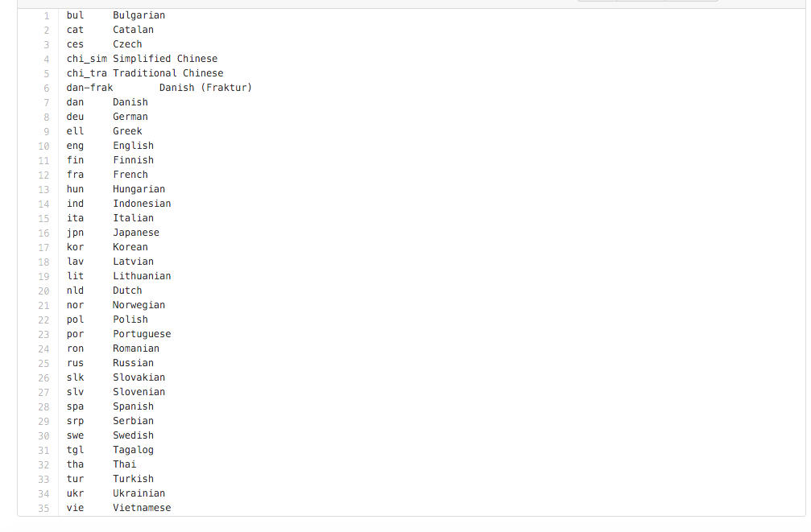Click line number 3
Screen dimensions: 811x532
click(x=47, y=45)
